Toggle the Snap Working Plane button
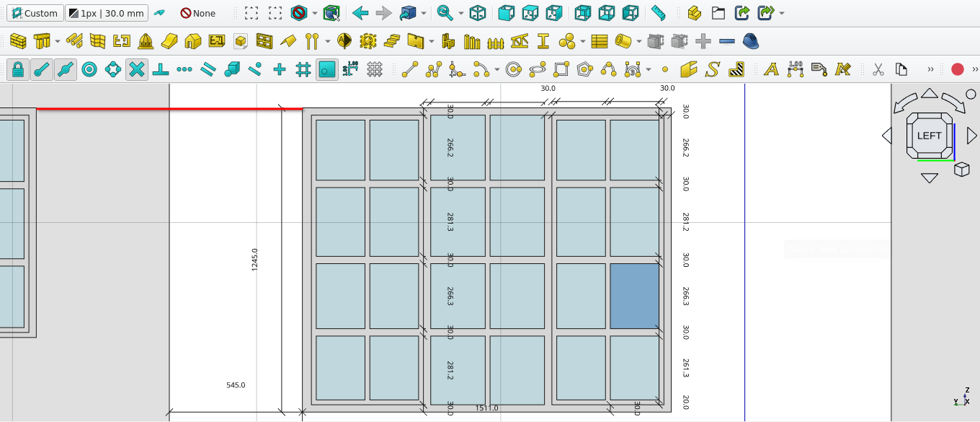This screenshot has width=980, height=422. tap(327, 69)
